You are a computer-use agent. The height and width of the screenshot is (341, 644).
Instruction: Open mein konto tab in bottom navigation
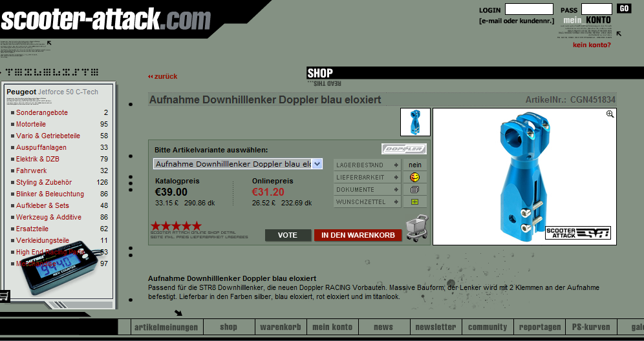pyautogui.click(x=332, y=327)
